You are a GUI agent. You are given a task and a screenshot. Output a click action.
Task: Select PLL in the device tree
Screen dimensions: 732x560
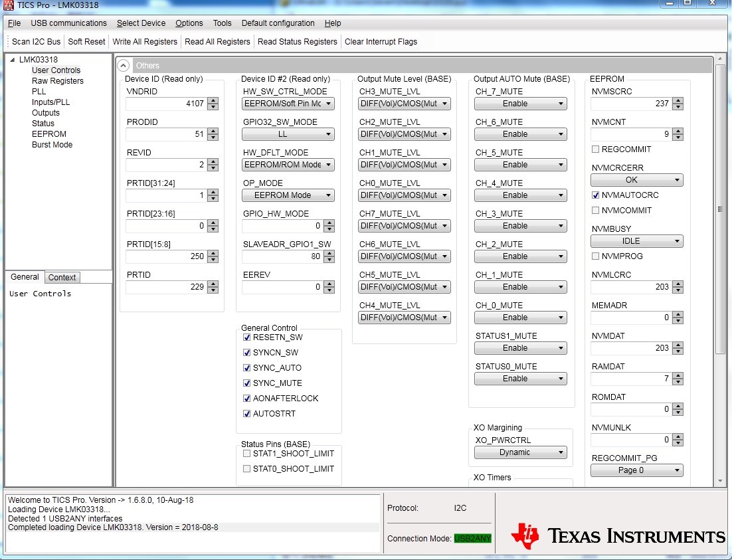pyautogui.click(x=39, y=92)
